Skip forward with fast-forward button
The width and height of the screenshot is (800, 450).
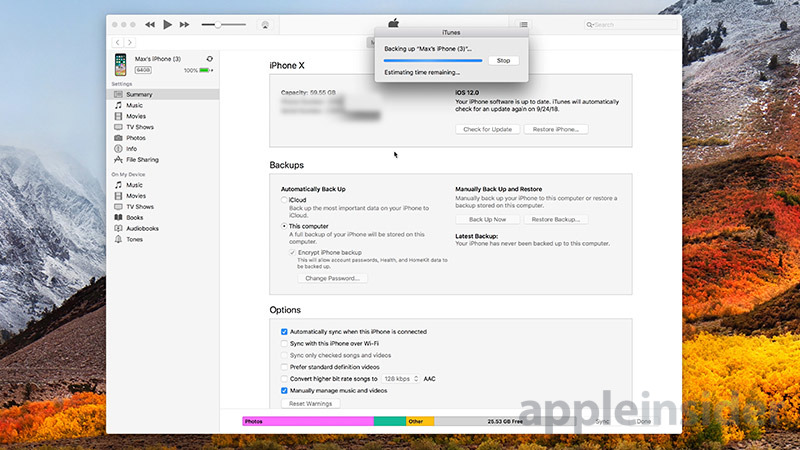coord(184,24)
